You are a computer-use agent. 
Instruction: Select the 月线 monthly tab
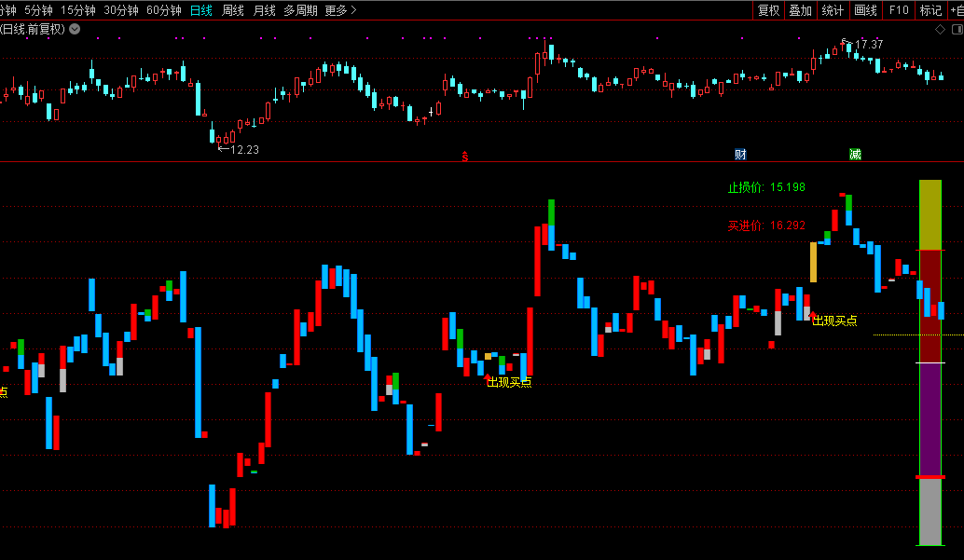click(x=265, y=10)
